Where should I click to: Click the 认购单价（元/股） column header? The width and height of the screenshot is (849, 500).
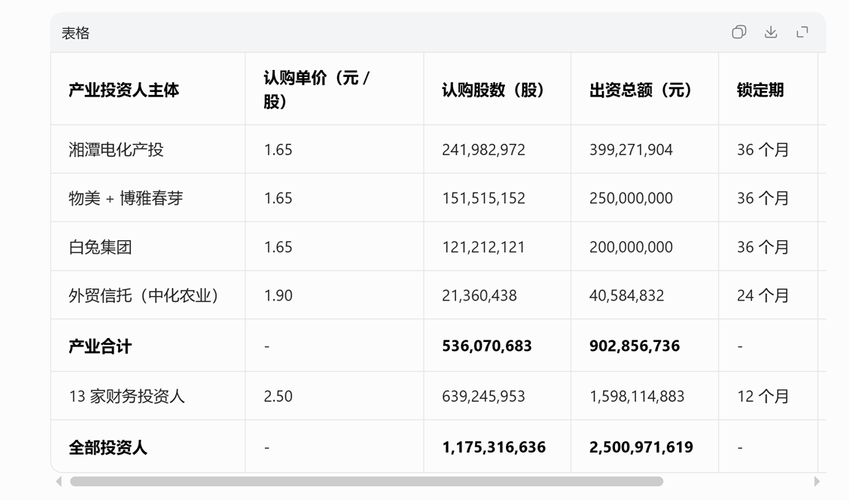[x=317, y=90]
